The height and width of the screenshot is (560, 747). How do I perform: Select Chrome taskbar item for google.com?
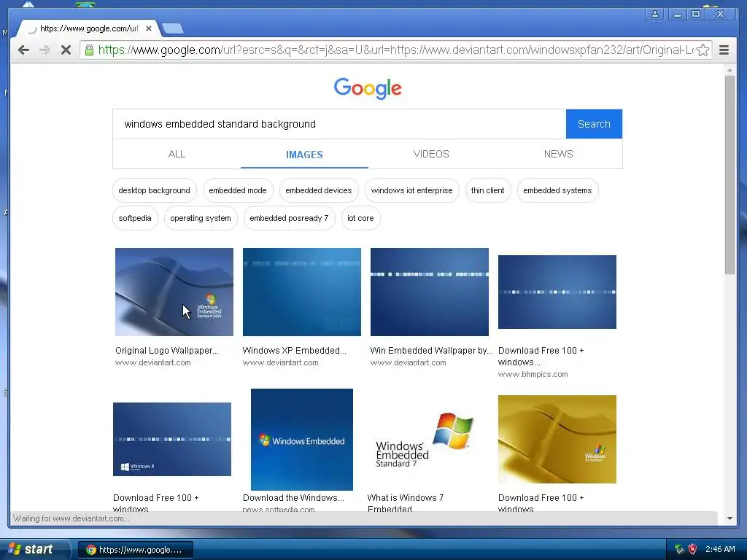click(x=136, y=550)
